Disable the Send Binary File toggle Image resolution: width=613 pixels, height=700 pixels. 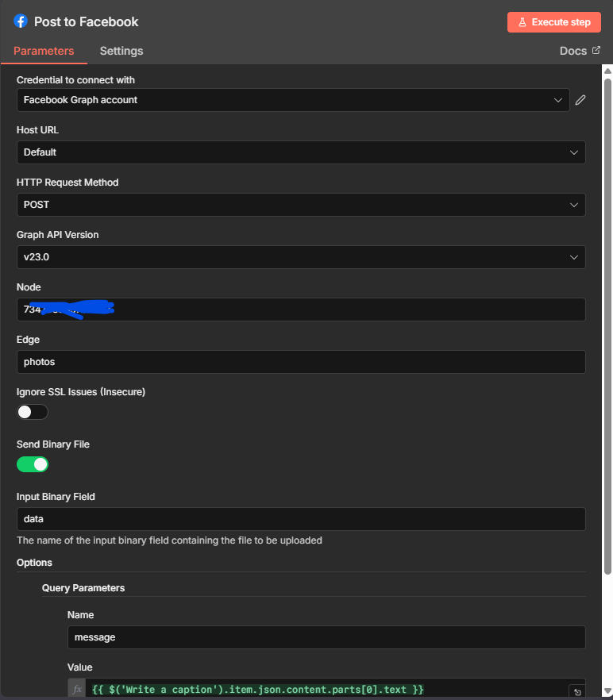pyautogui.click(x=33, y=464)
